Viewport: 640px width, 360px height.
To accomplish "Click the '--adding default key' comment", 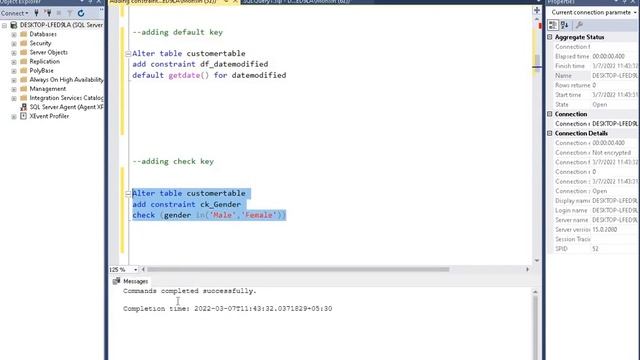I will 178,32.
